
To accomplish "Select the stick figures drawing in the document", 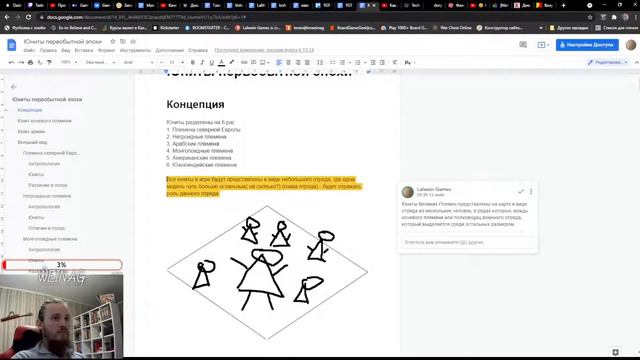I will pyautogui.click(x=267, y=272).
